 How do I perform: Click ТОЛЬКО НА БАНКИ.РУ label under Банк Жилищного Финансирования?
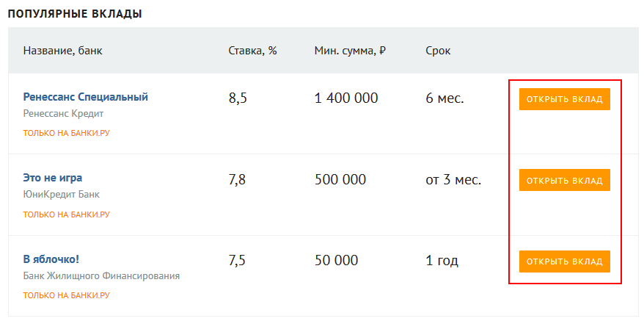pyautogui.click(x=67, y=295)
